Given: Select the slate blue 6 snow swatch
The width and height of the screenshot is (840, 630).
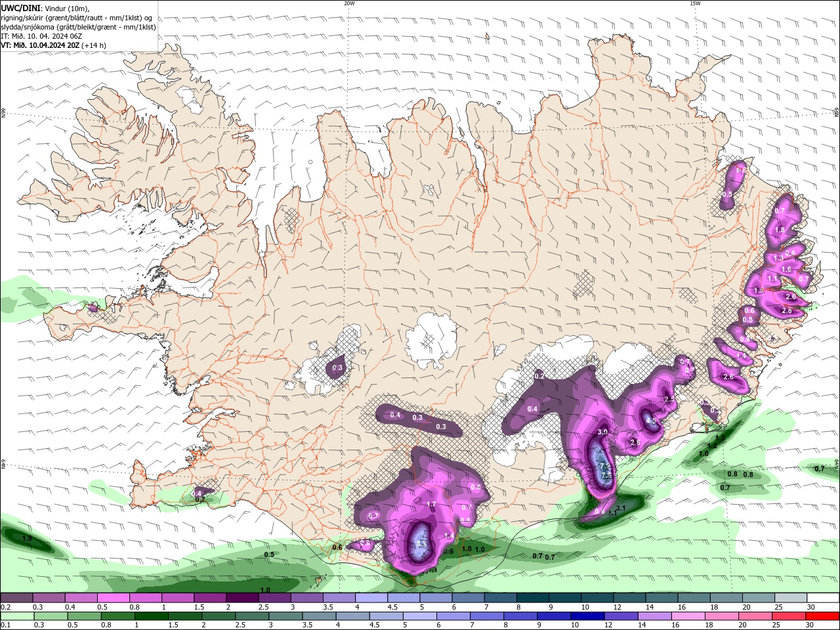Looking at the screenshot, I should point(468,598).
